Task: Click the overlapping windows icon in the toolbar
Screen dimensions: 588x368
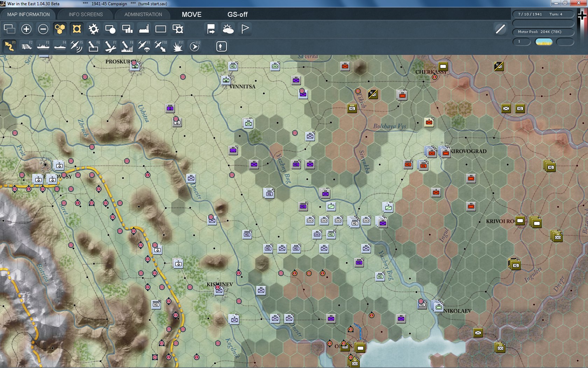Action: click(x=9, y=29)
